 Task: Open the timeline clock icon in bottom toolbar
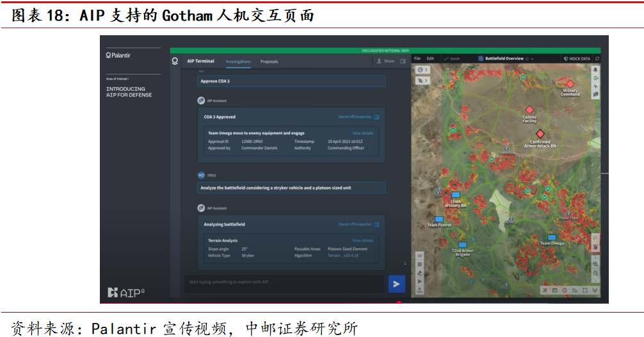[x=565, y=290]
